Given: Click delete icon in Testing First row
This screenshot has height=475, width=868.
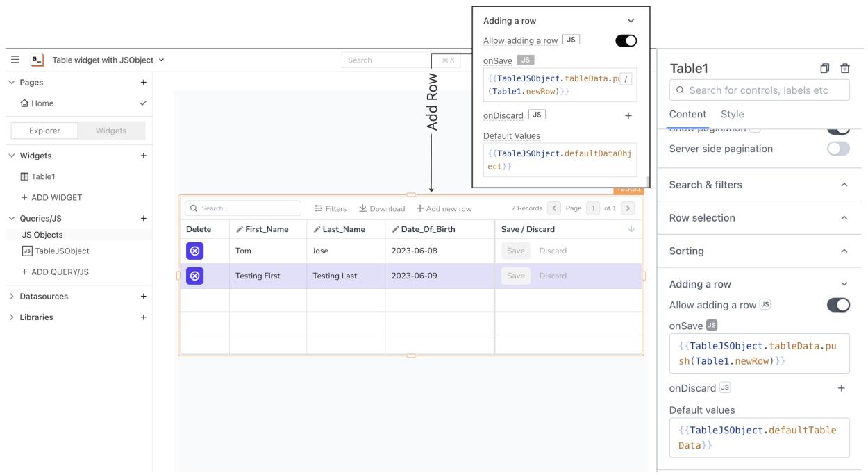Looking at the screenshot, I should (x=195, y=276).
